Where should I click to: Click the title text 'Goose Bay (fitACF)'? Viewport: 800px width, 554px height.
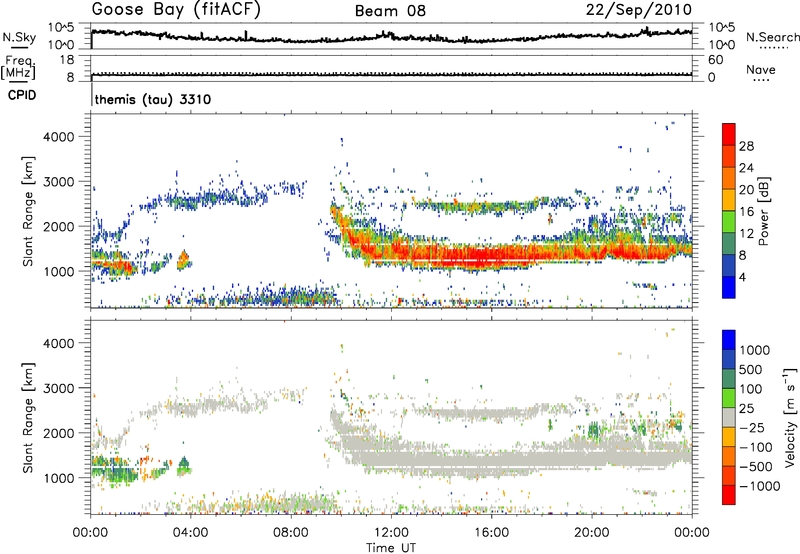tap(176, 10)
